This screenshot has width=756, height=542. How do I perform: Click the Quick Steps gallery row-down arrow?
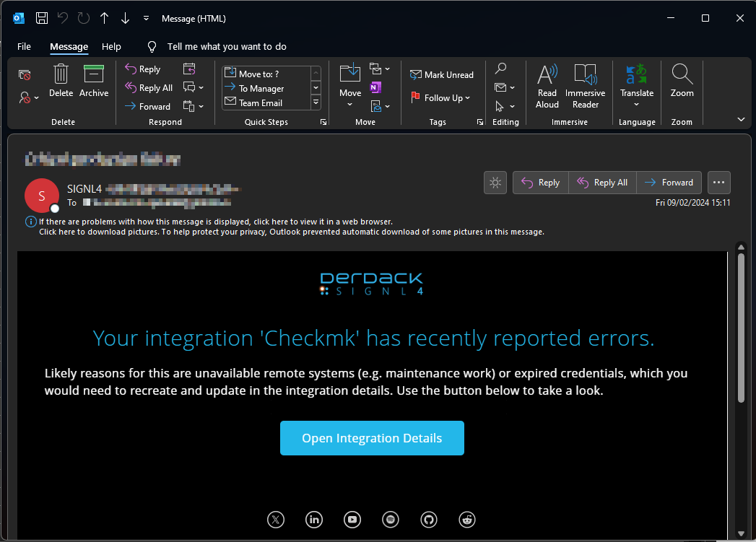pyautogui.click(x=316, y=87)
